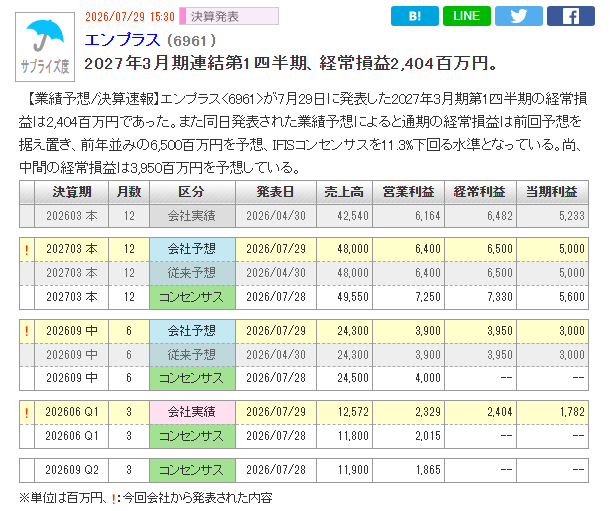Select the 決算期 column header

pyautogui.click(x=72, y=192)
